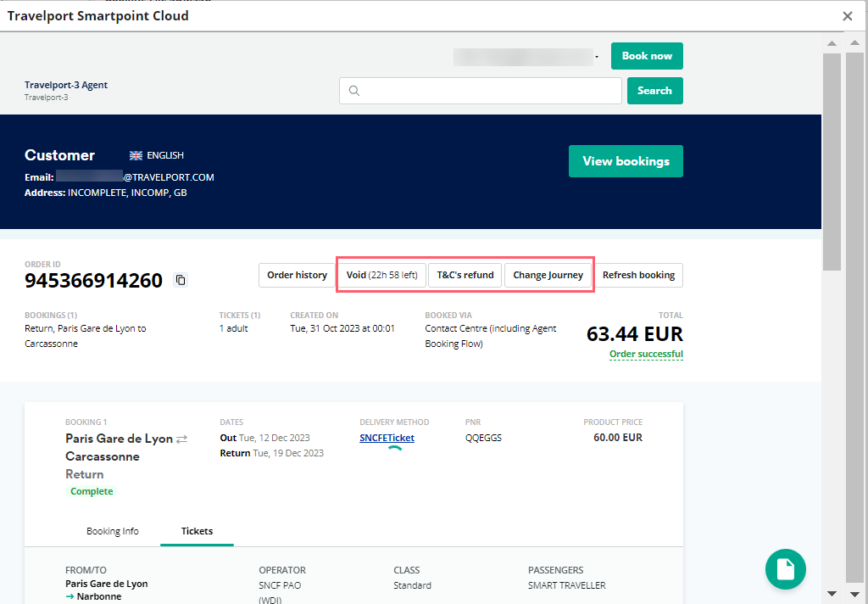
Task: Focus the search input field
Action: tap(481, 90)
